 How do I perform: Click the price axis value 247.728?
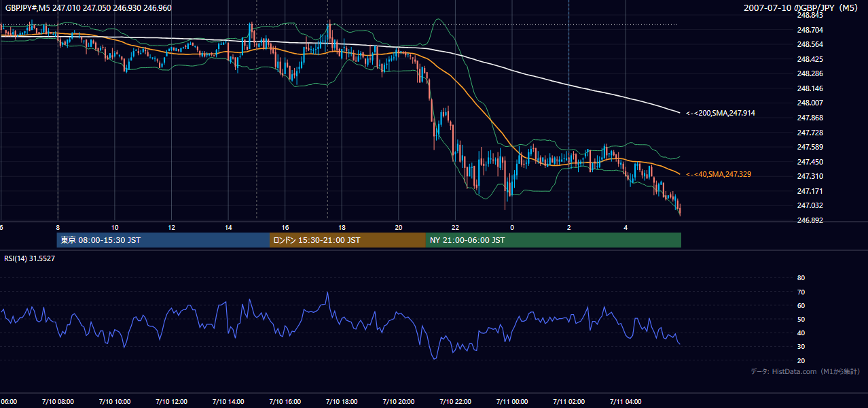click(810, 133)
